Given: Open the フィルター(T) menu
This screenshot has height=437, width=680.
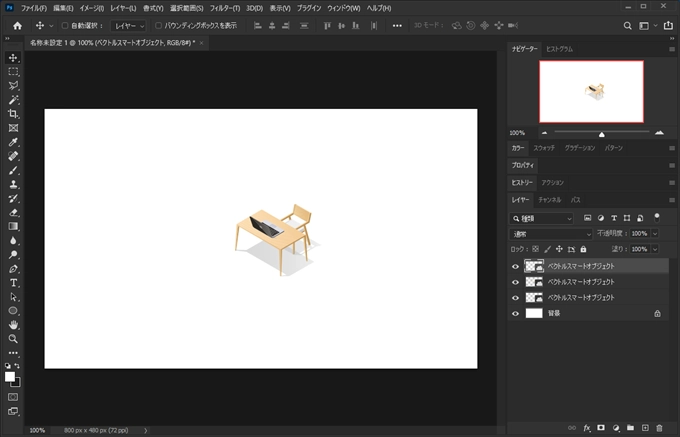Looking at the screenshot, I should 225,8.
